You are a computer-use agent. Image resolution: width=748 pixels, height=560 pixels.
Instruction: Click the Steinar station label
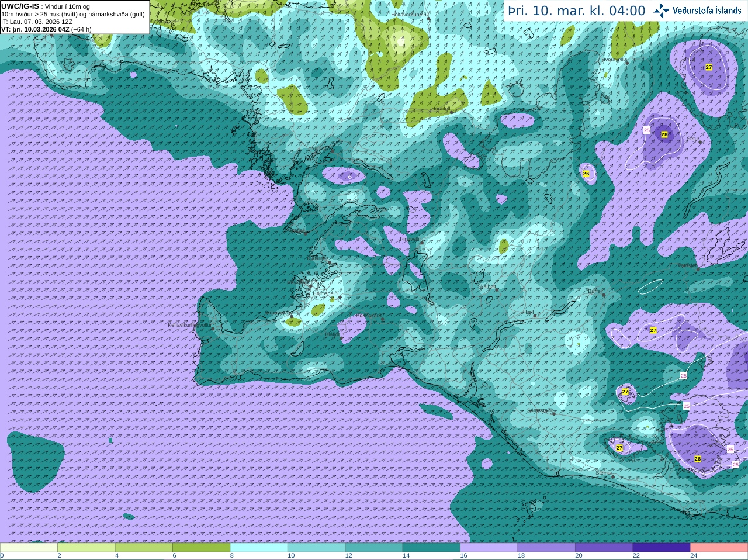coord(604,473)
